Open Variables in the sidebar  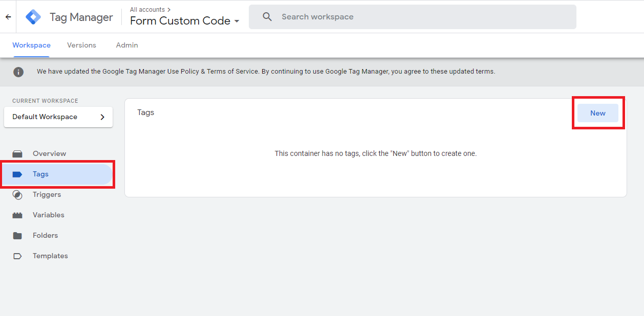(x=57, y=215)
